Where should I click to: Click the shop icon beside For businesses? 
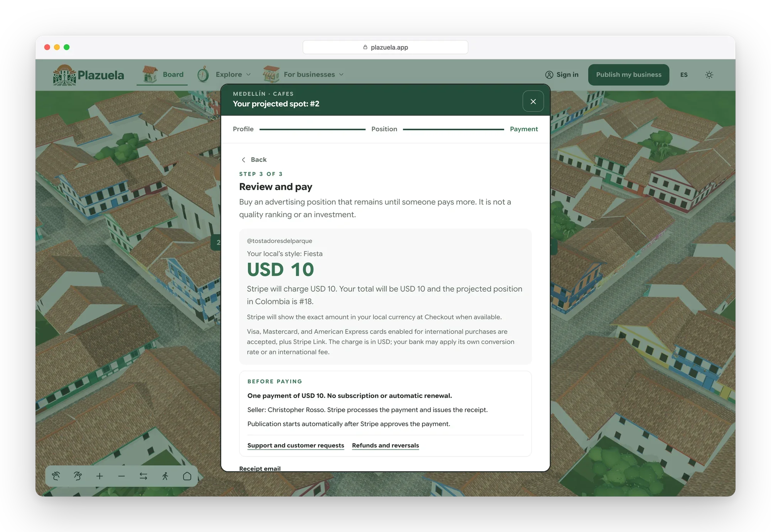tap(271, 74)
